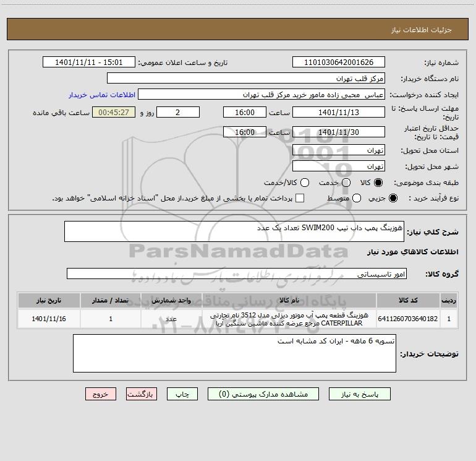This screenshot has height=461, width=476.
Task: Click the جزئیات اطلاعات نیاز header title
Action: [x=422, y=30]
